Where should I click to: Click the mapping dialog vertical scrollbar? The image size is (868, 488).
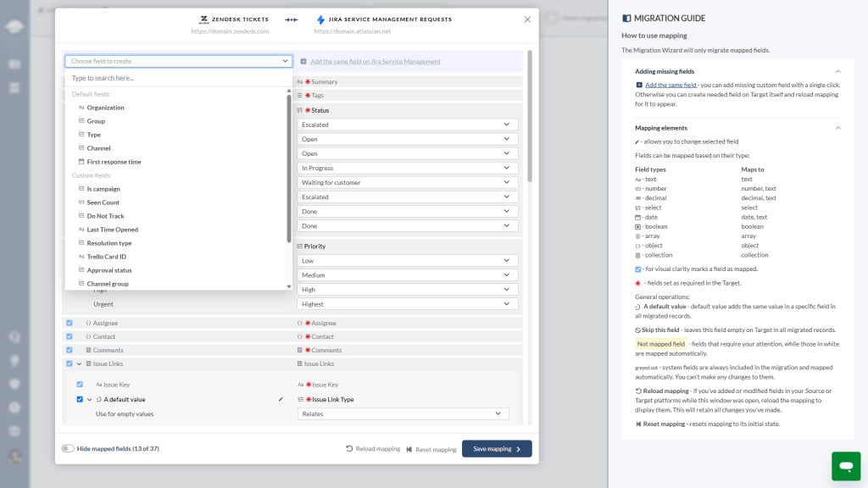coord(530,116)
